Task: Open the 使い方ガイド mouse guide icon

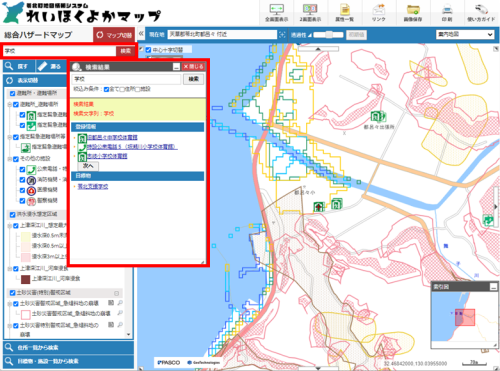Action: click(481, 13)
